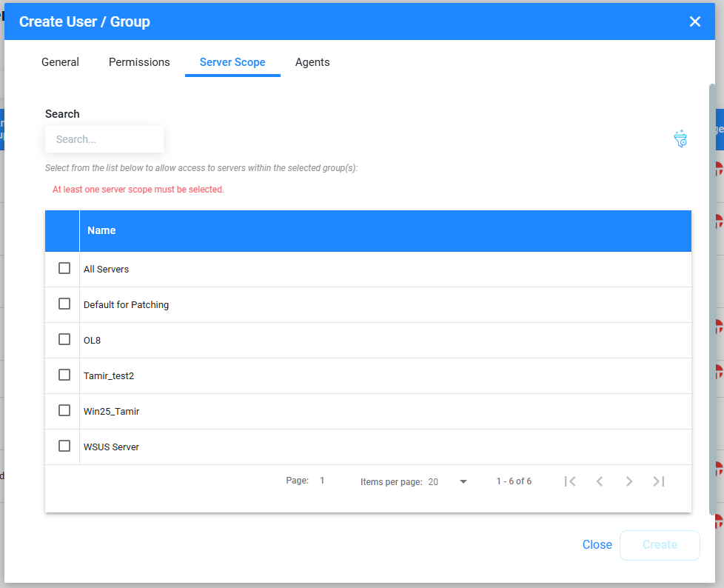Click the filter funnel icon

680,138
